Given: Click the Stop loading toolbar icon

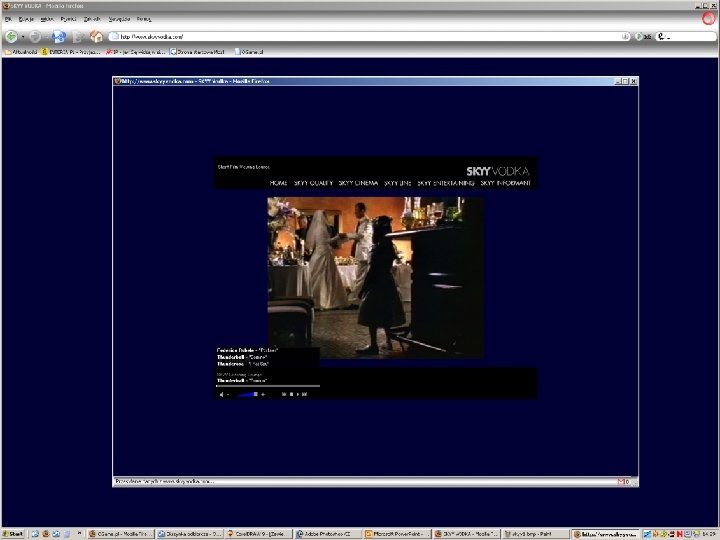Looking at the screenshot, I should (x=78, y=37).
